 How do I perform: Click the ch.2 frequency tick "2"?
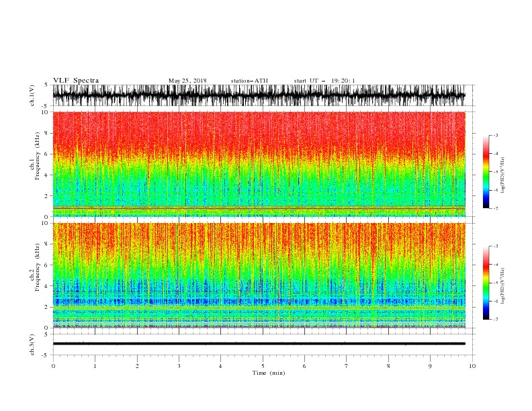(47, 307)
